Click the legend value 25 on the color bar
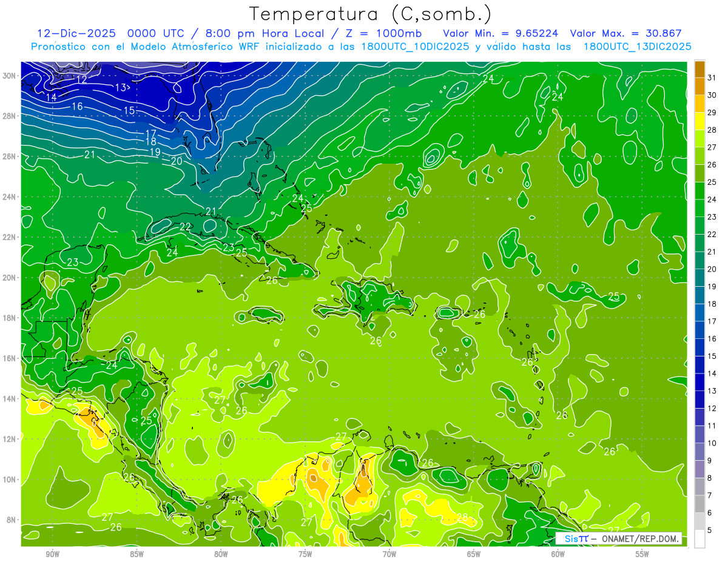 click(712, 182)
